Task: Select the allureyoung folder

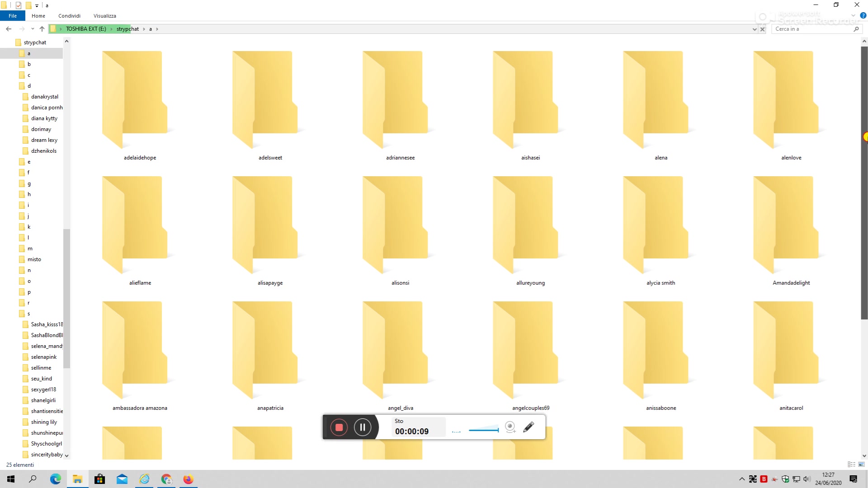Action: point(530,231)
